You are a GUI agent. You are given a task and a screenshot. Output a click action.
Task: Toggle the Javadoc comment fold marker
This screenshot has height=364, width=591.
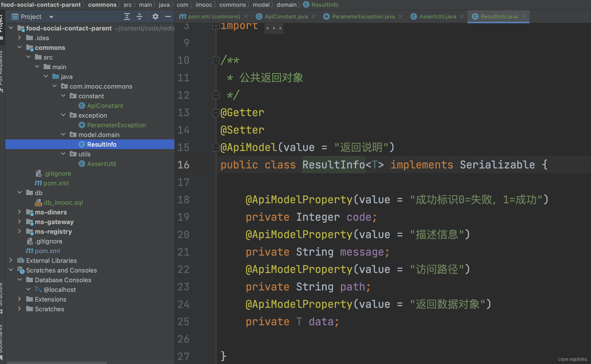(216, 60)
